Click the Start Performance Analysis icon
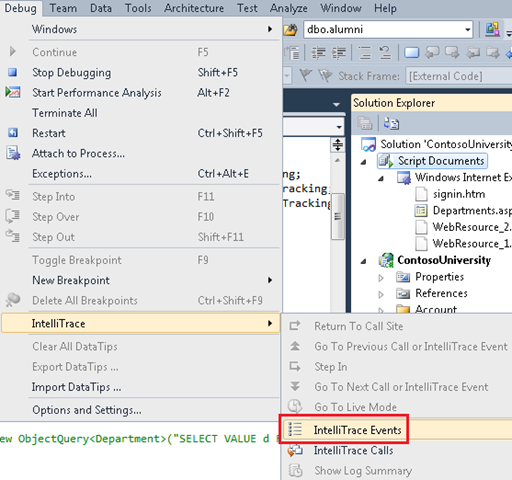The image size is (512, 480). [13, 92]
